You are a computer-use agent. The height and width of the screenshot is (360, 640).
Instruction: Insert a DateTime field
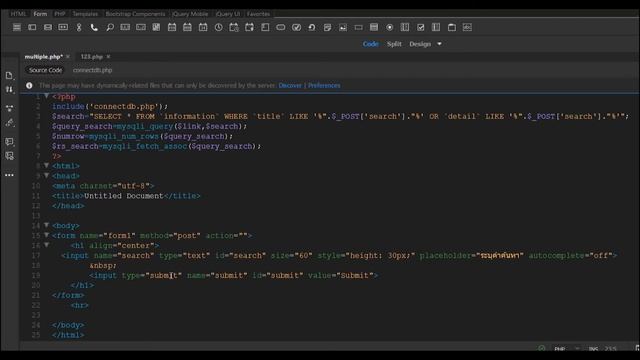tap(234, 27)
